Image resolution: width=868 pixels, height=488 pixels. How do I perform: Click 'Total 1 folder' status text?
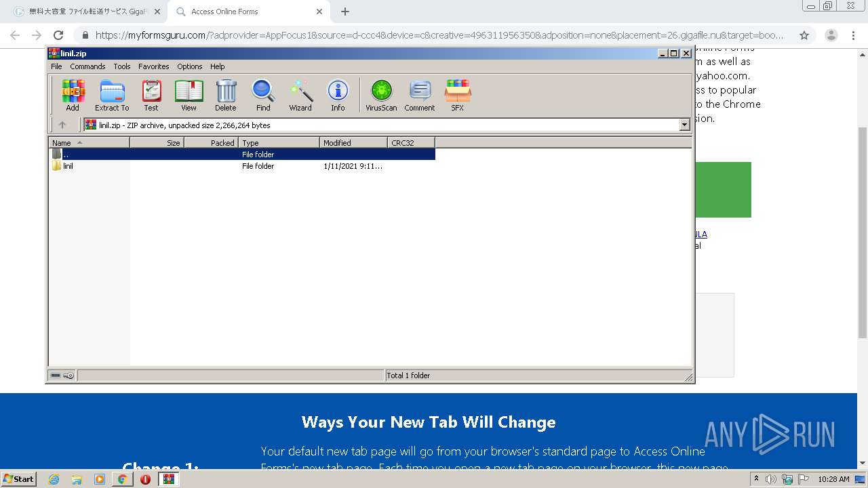click(x=408, y=375)
